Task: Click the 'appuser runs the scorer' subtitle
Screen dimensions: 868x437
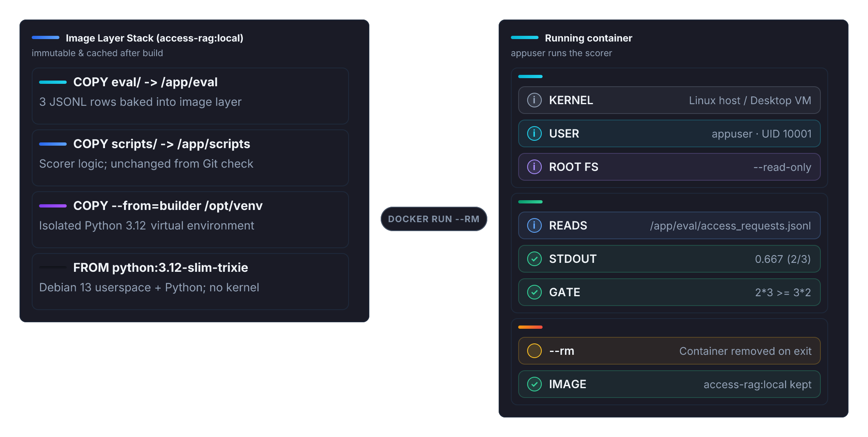Action: (561, 53)
